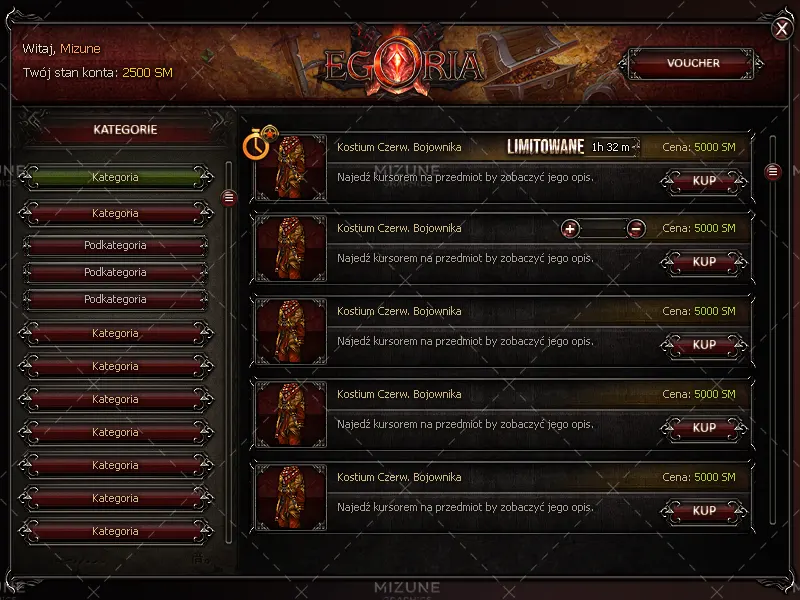Open the Voucher redemption button

pyautogui.click(x=692, y=63)
